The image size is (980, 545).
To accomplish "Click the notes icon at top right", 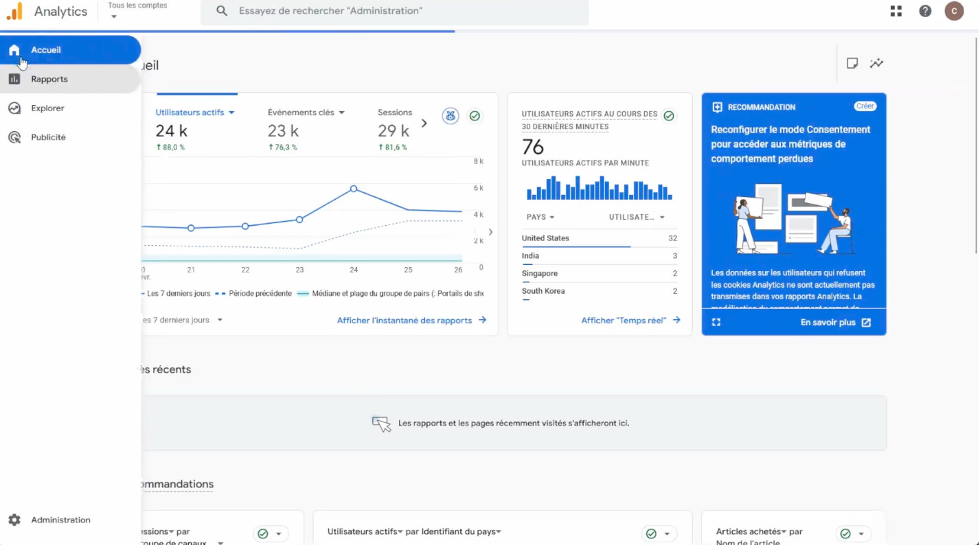I will 852,63.
